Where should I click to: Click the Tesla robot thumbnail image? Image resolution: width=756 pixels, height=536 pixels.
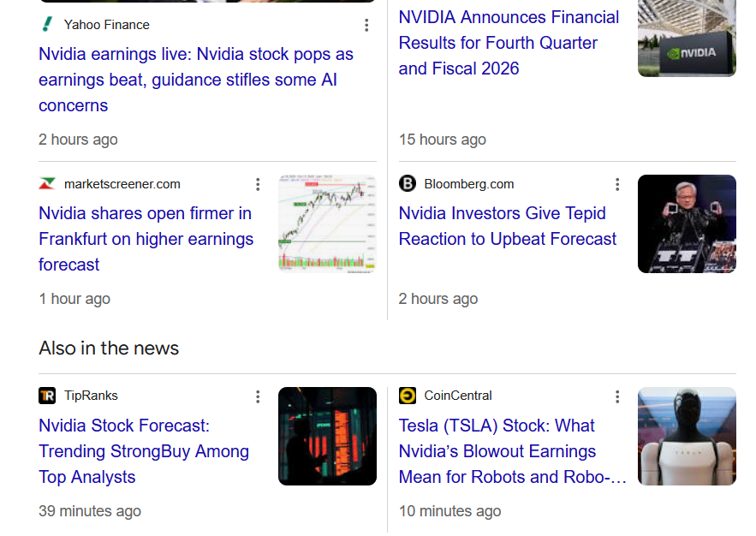pyautogui.click(x=687, y=436)
